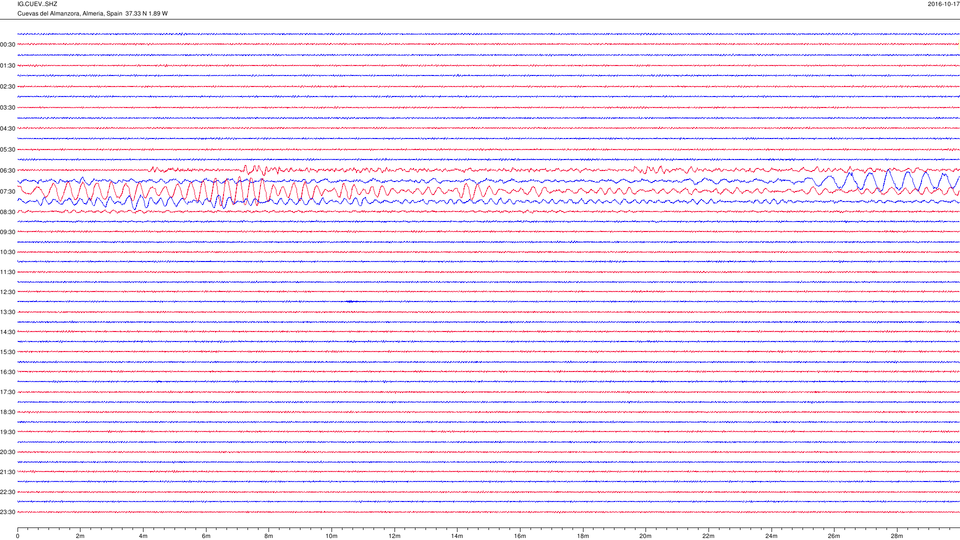
Task: Select the 00:30 time label
Action: [7, 45]
